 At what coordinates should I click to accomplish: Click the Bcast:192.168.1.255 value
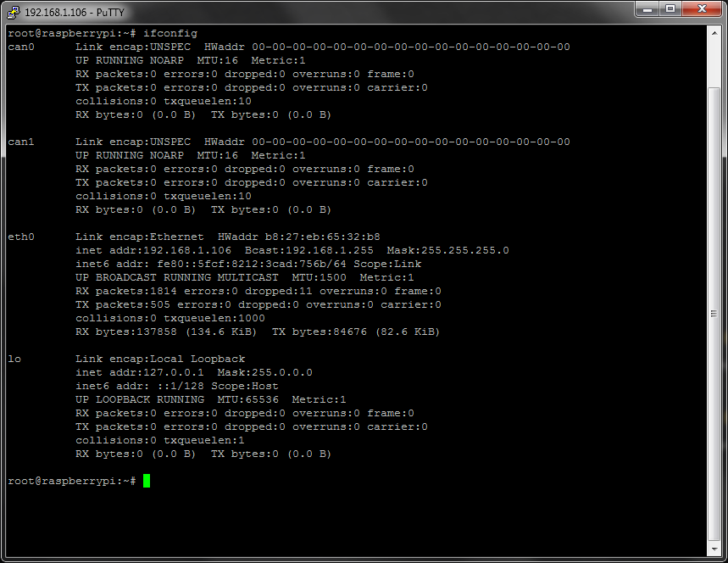point(308,250)
